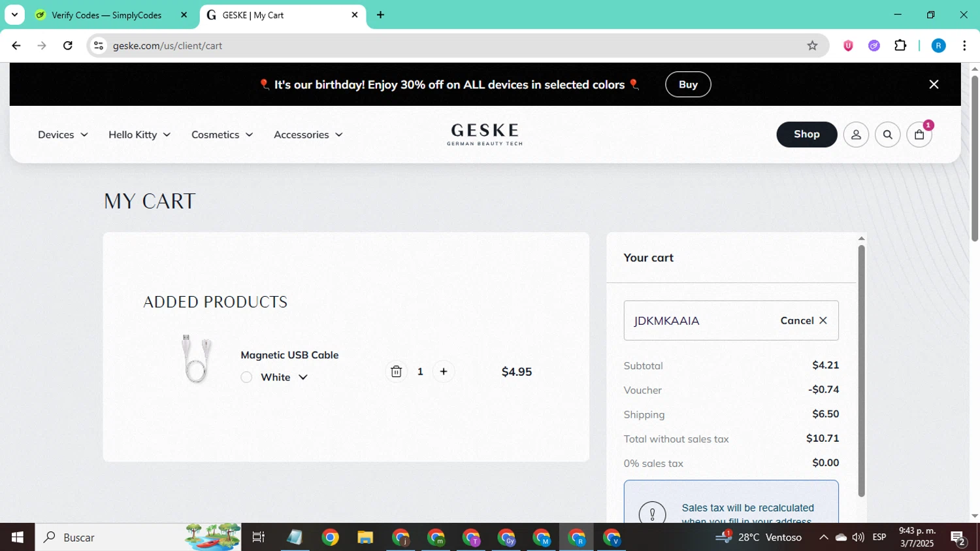The width and height of the screenshot is (980, 551).
Task: Open the Chrome profile avatar
Action: tap(938, 46)
